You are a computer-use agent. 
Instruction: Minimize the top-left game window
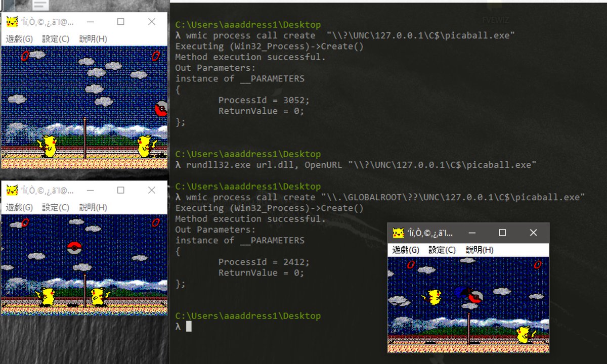[x=90, y=22]
